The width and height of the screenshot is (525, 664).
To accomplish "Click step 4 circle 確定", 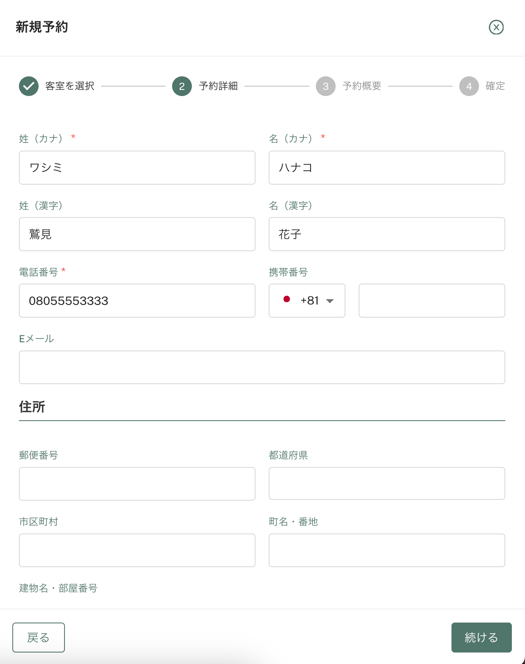I will [x=469, y=86].
